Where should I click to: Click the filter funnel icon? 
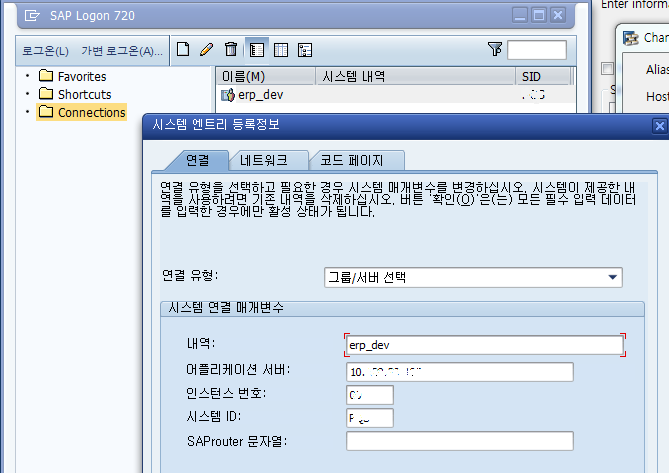click(495, 49)
